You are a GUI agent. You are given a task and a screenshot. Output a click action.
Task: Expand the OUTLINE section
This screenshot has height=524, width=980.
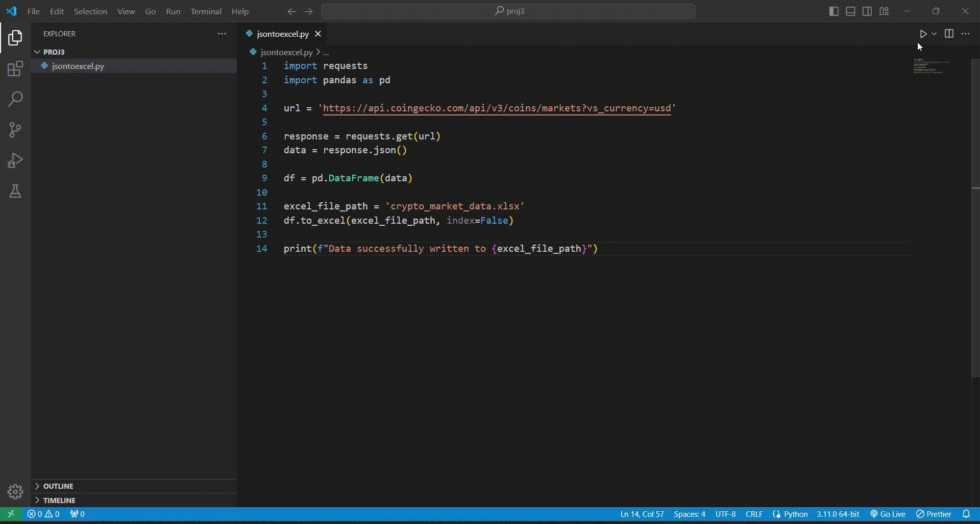(134, 486)
